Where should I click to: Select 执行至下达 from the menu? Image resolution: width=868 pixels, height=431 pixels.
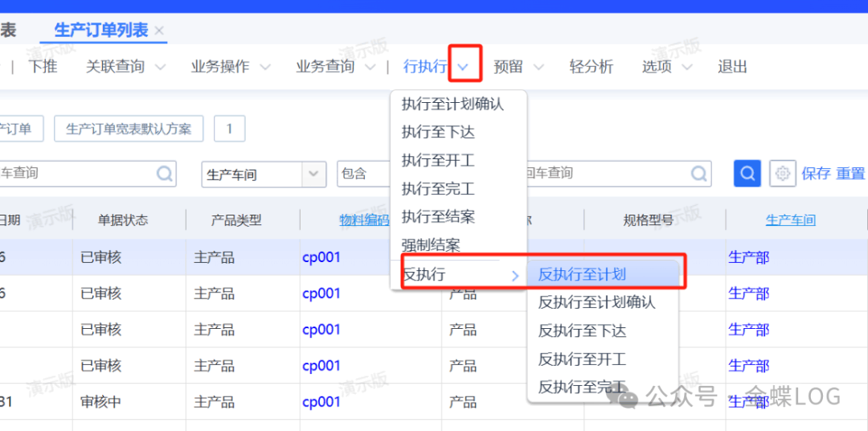click(x=438, y=132)
